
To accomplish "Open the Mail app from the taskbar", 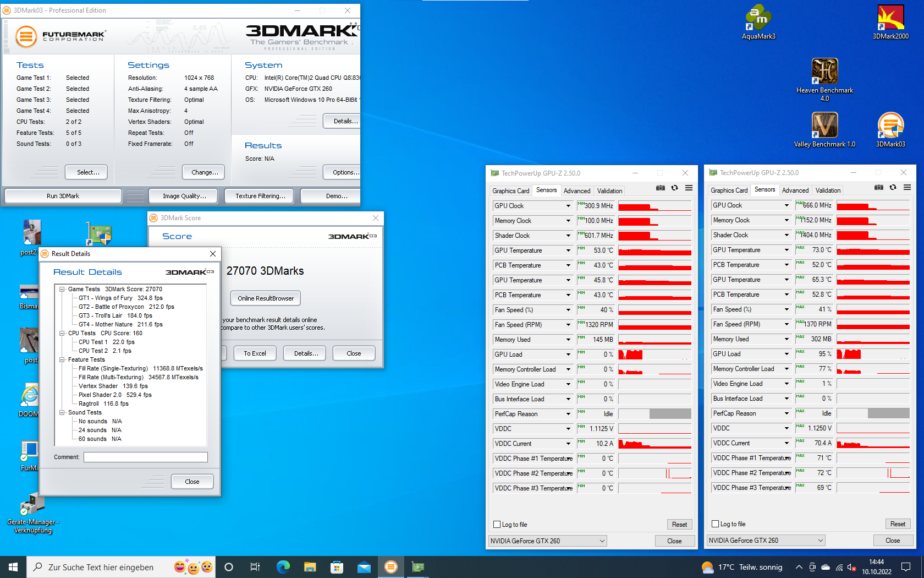I will click(364, 567).
